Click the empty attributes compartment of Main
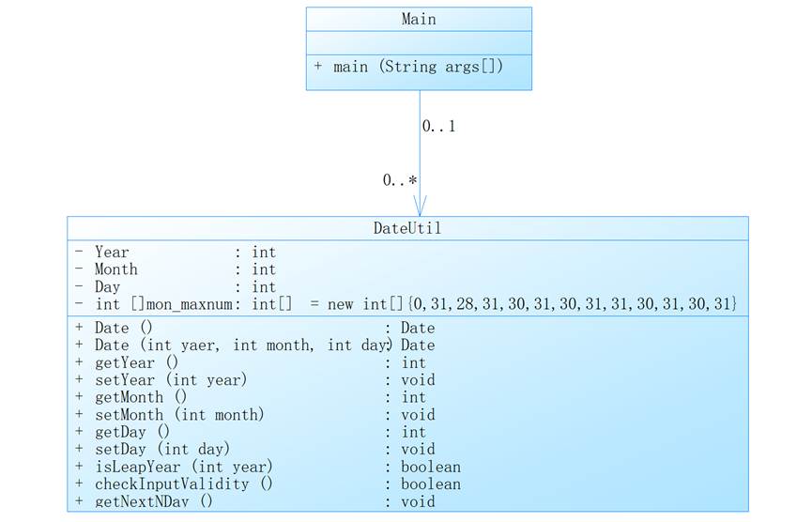The image size is (812, 522). (x=419, y=43)
